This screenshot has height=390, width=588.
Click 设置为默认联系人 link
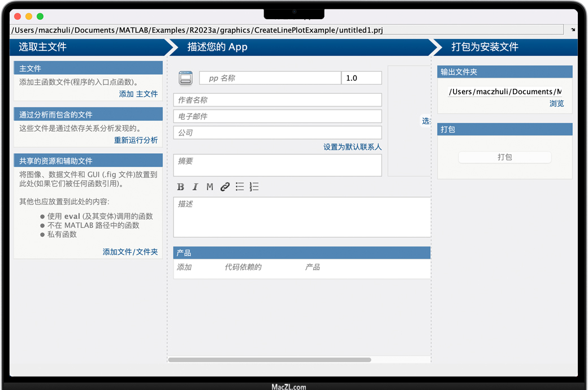click(x=352, y=147)
